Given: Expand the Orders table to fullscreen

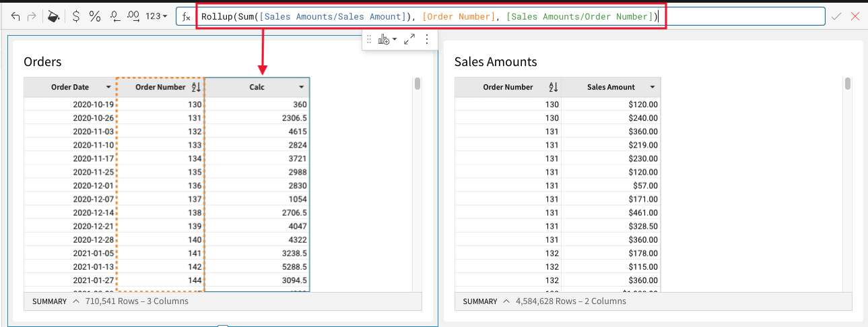Looking at the screenshot, I should (x=409, y=40).
